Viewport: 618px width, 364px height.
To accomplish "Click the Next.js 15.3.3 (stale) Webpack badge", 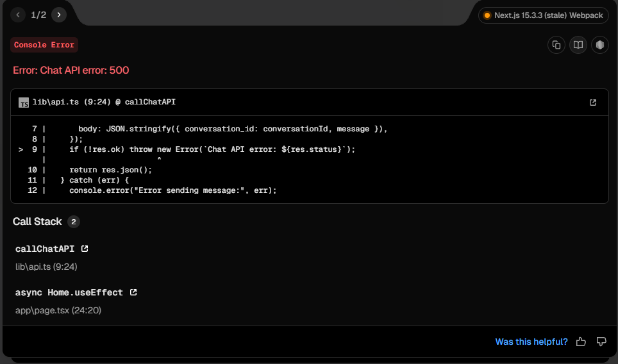I will 543,15.
